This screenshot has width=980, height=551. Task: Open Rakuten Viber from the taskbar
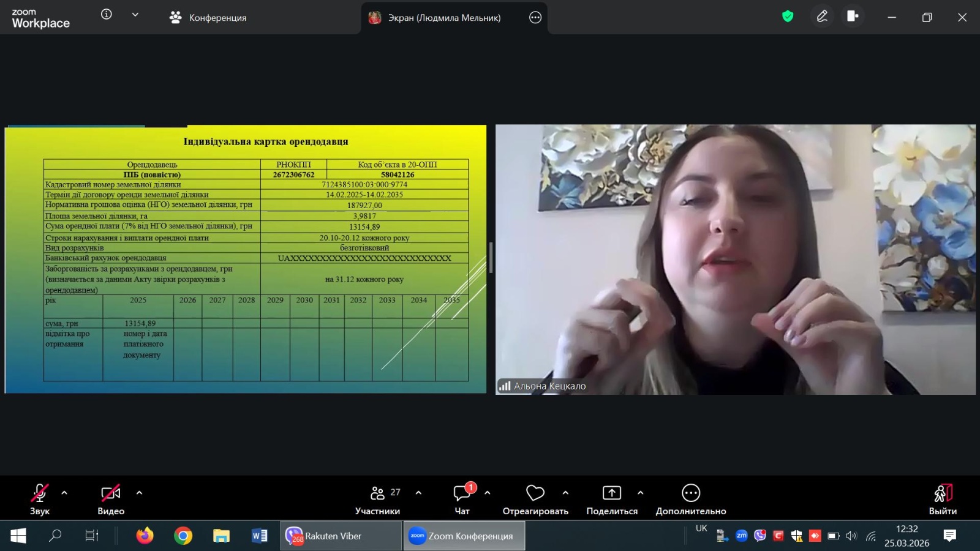coord(341,536)
